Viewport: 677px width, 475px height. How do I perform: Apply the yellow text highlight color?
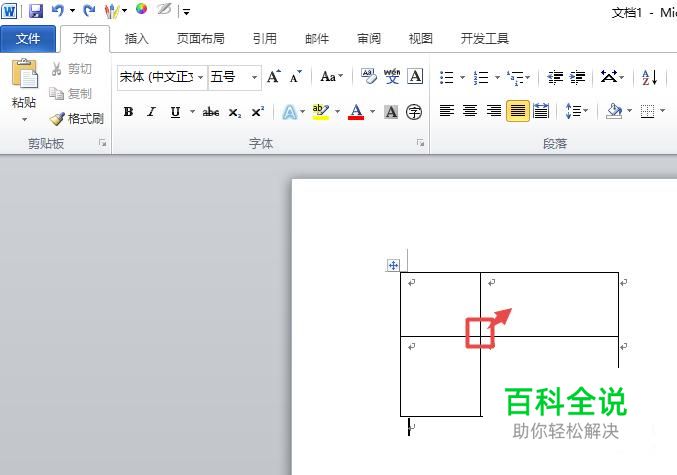pyautogui.click(x=321, y=112)
